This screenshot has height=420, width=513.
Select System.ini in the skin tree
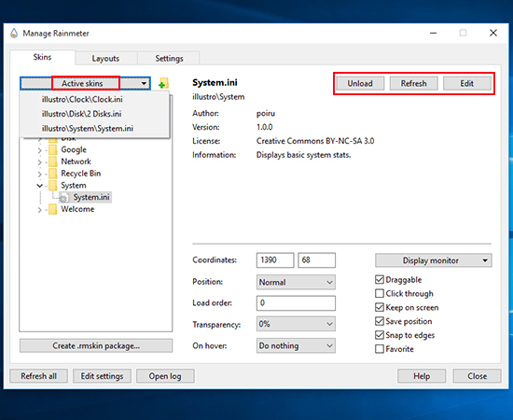point(91,197)
